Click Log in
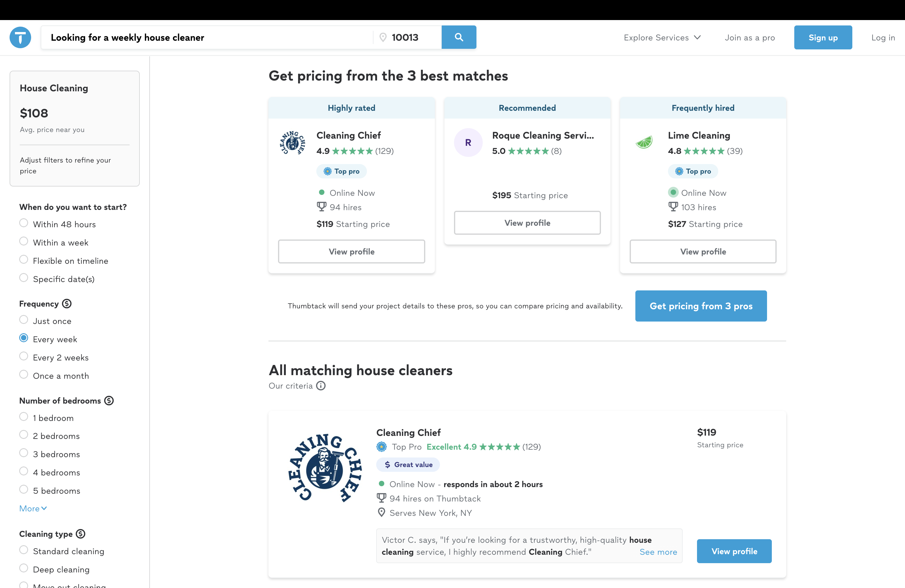 click(883, 37)
